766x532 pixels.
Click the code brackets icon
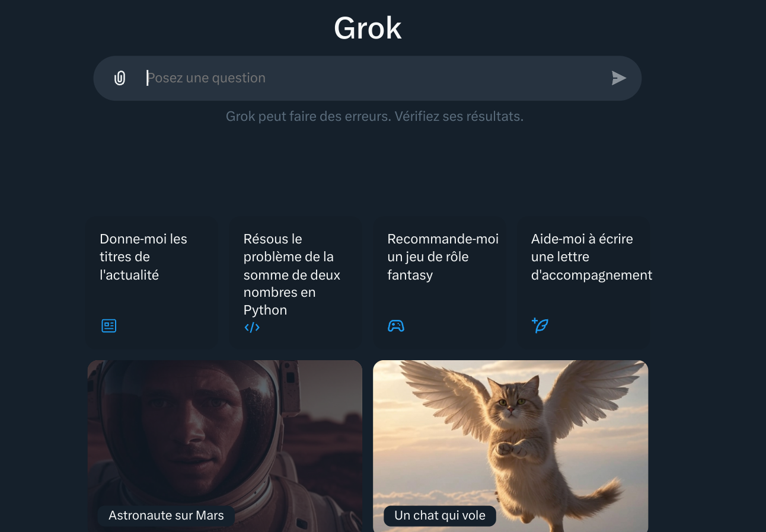pyautogui.click(x=252, y=328)
